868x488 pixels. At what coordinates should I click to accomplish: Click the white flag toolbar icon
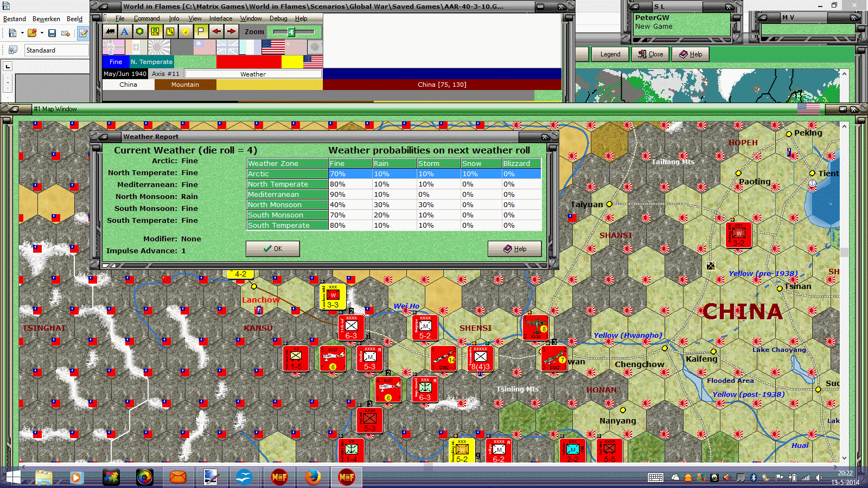click(201, 31)
